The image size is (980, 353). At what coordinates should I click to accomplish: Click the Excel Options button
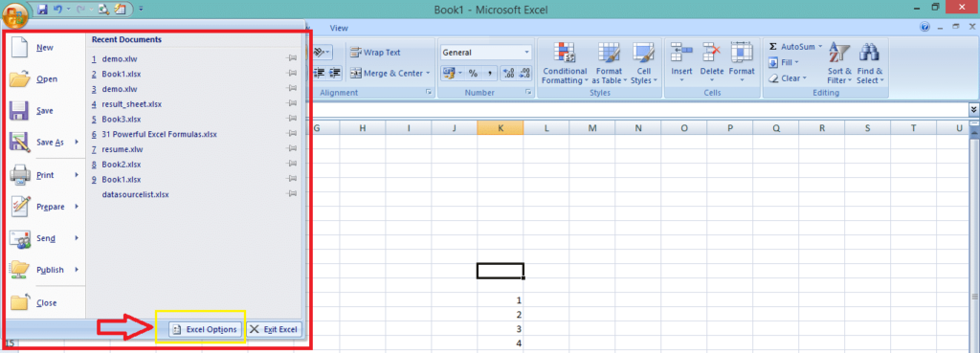tap(205, 329)
